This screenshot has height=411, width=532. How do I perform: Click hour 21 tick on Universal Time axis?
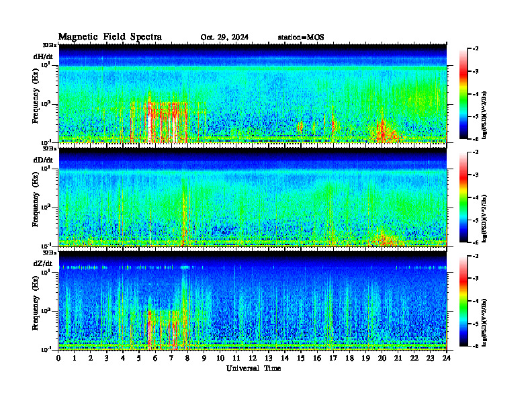coord(398,359)
